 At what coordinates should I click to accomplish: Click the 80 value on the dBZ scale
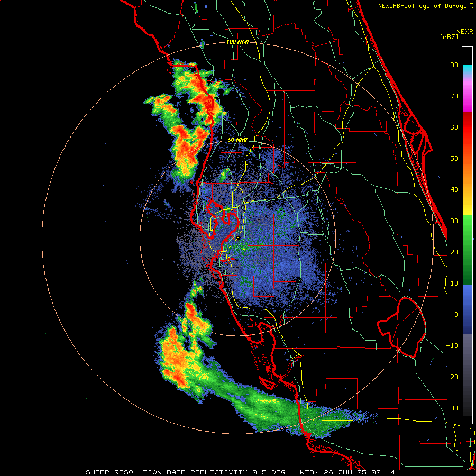click(x=454, y=65)
